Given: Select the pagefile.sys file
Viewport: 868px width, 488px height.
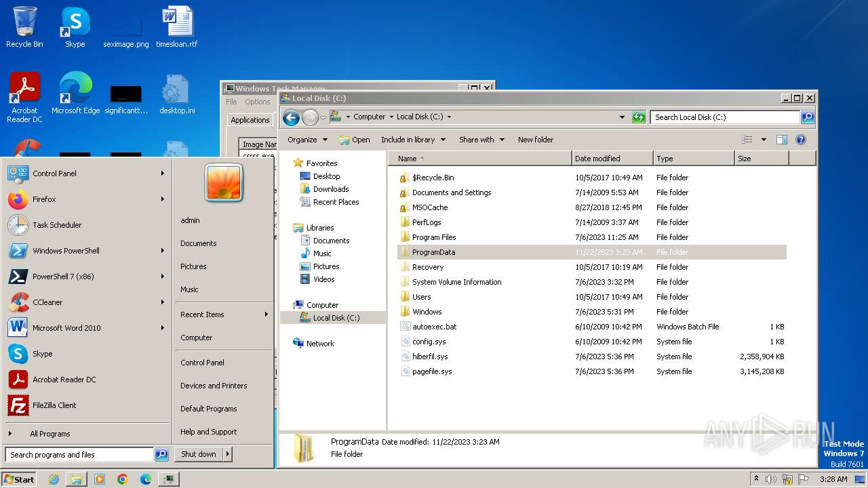Looking at the screenshot, I should [x=432, y=371].
